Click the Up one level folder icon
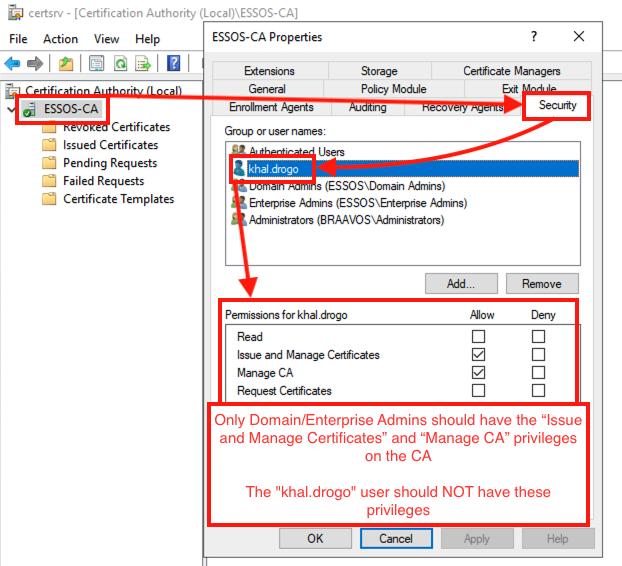The height and width of the screenshot is (566, 622). 66,64
